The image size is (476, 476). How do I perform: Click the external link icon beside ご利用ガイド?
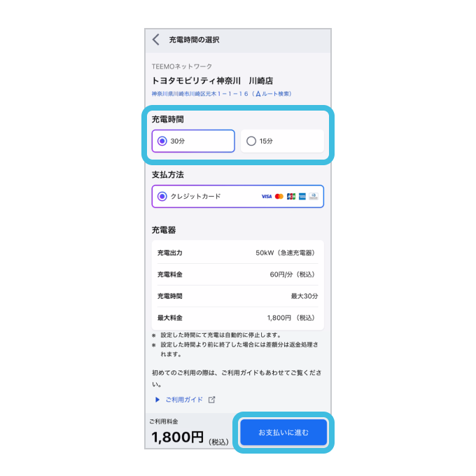tap(211, 400)
